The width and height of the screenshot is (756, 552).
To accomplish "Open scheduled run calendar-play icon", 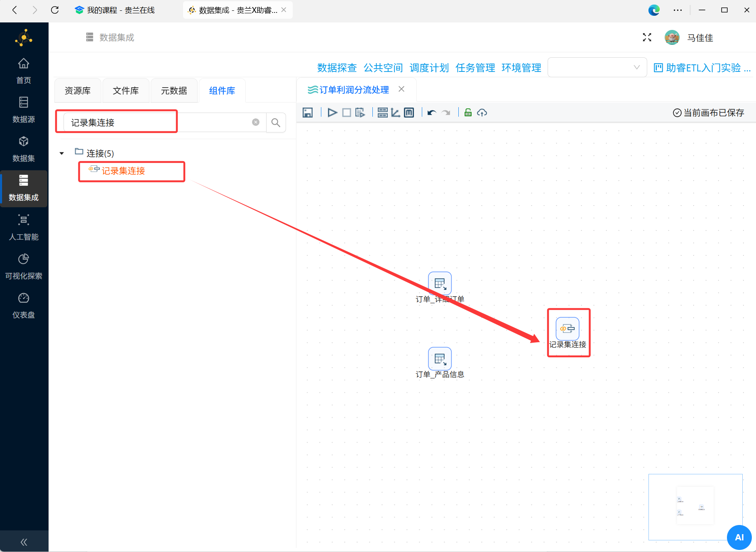I will coord(360,113).
